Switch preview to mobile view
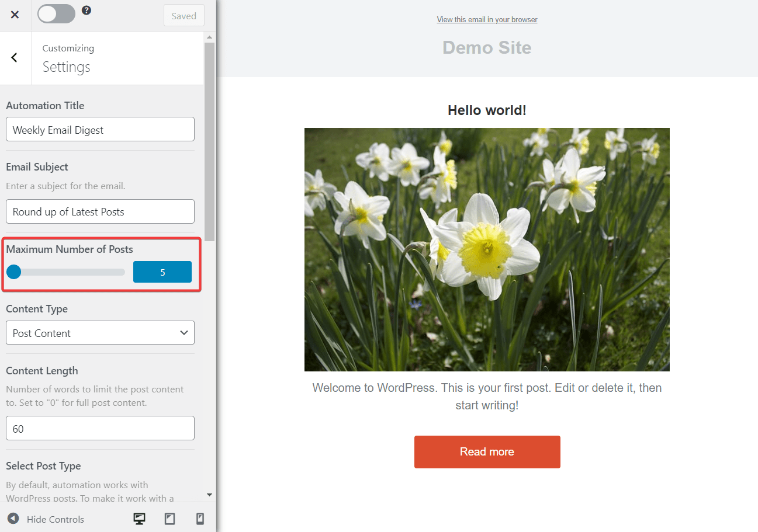The width and height of the screenshot is (758, 532). tap(200, 519)
